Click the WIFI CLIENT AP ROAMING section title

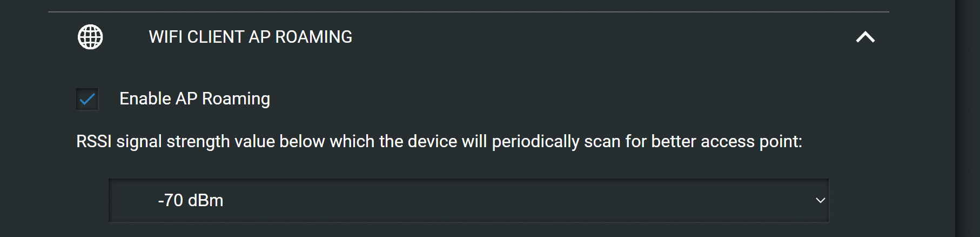click(x=250, y=37)
